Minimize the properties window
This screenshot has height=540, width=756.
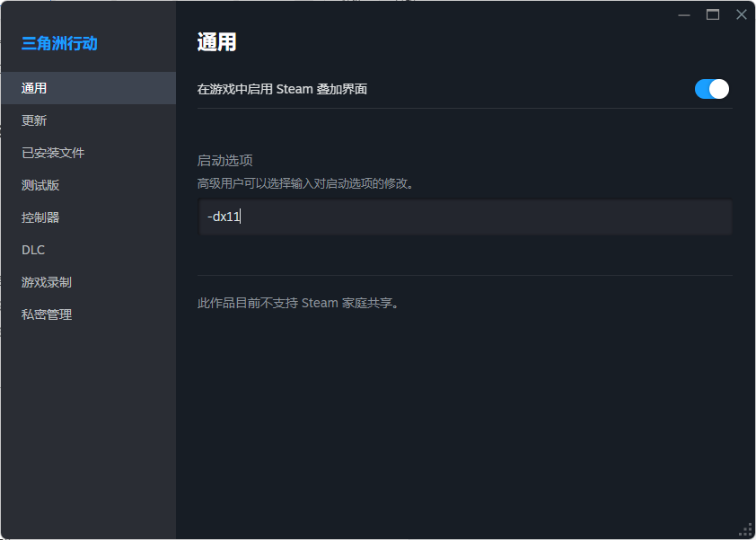pos(683,14)
